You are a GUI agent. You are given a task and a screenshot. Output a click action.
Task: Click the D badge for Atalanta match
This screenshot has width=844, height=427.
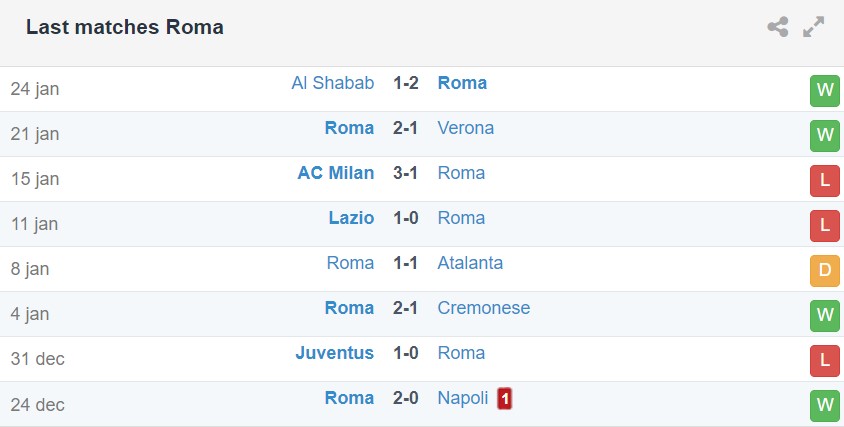pos(824,270)
